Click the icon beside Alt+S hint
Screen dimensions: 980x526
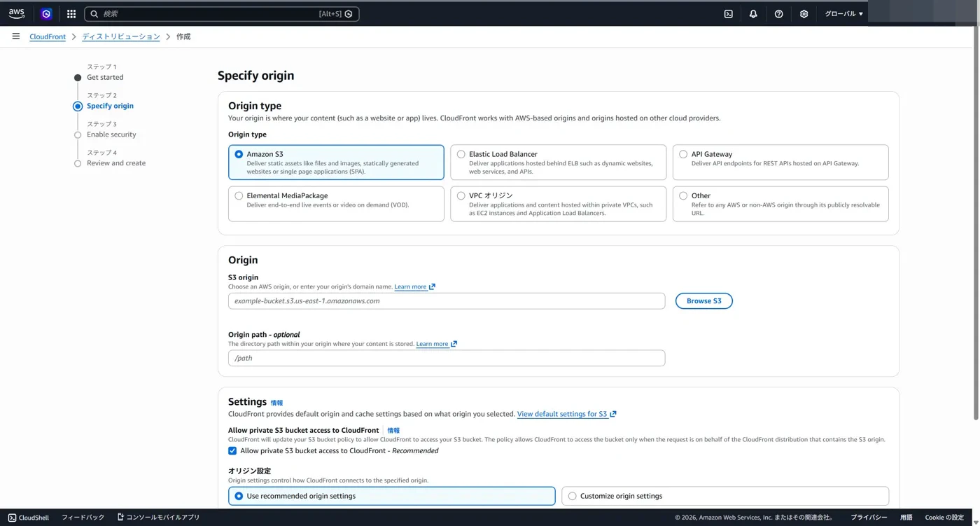pyautogui.click(x=349, y=13)
